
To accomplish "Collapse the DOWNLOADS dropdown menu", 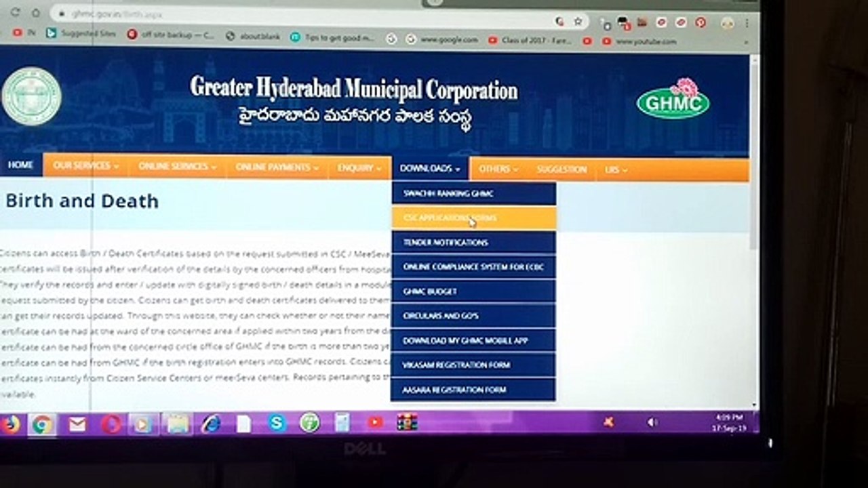I will [430, 168].
